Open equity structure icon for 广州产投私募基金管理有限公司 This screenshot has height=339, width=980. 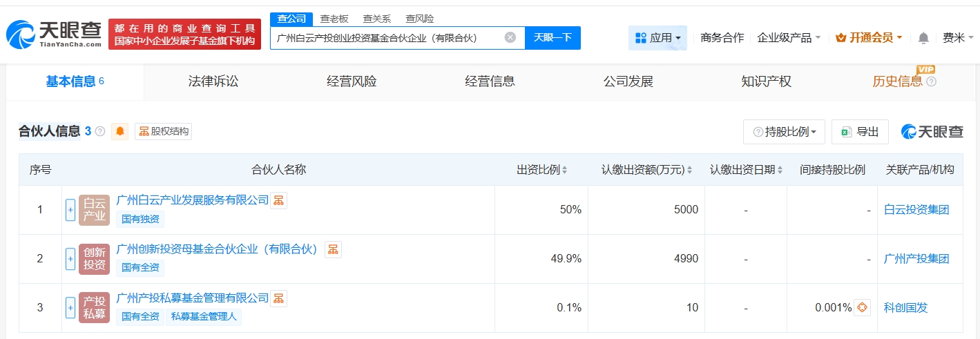(278, 298)
